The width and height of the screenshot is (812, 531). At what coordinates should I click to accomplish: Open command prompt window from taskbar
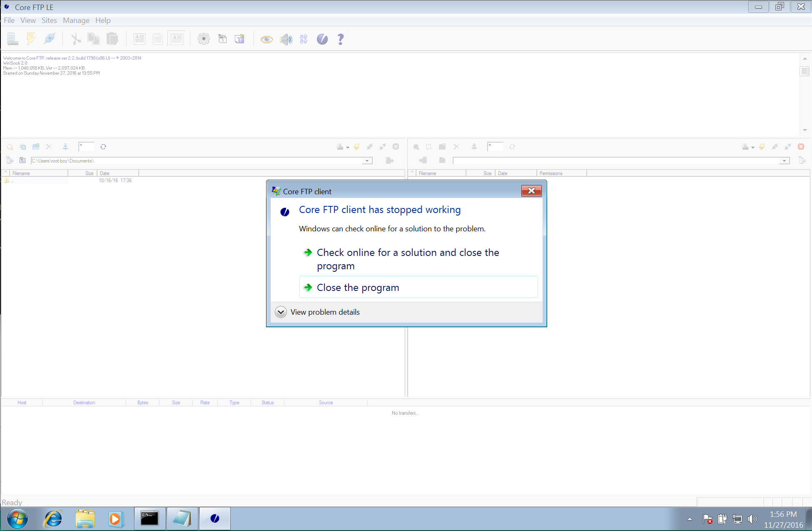point(149,519)
